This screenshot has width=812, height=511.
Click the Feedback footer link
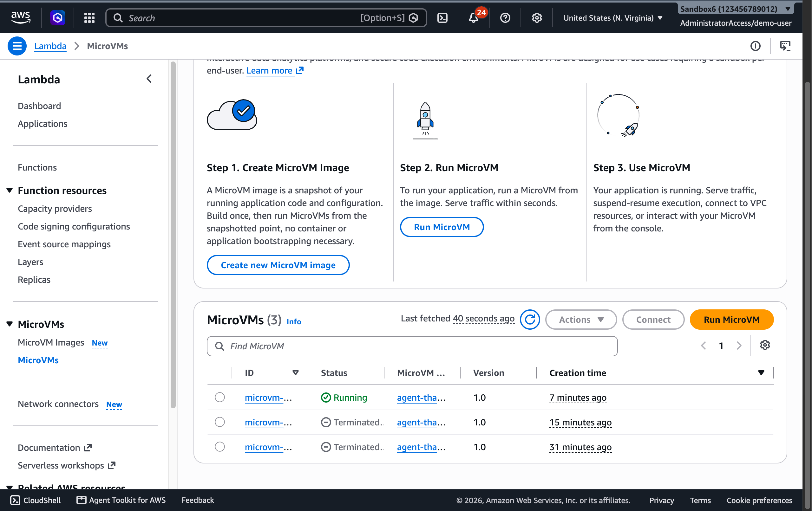tap(198, 500)
